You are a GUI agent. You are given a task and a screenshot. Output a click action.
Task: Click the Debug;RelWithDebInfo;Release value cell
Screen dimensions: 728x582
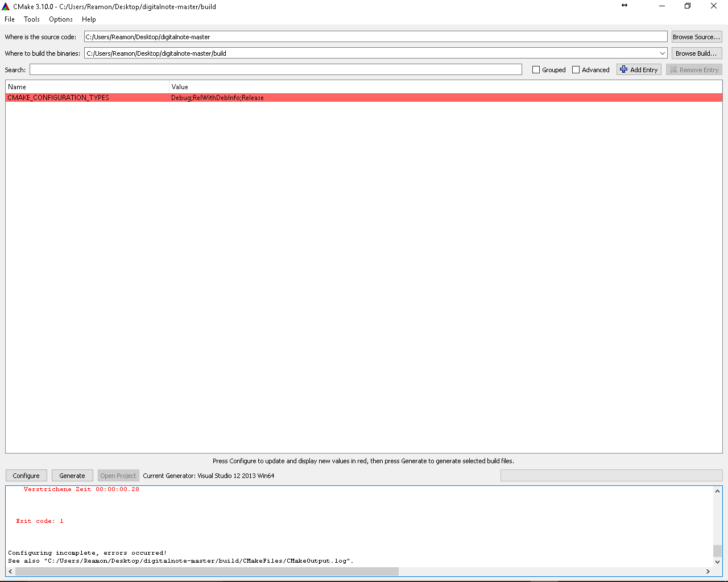tap(217, 98)
